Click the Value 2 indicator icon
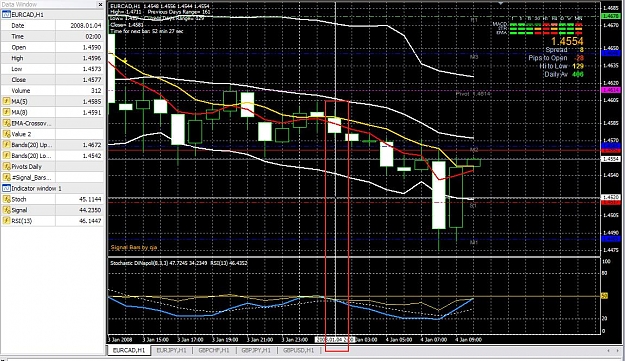This screenshot has height=361, width=625. 6,134
